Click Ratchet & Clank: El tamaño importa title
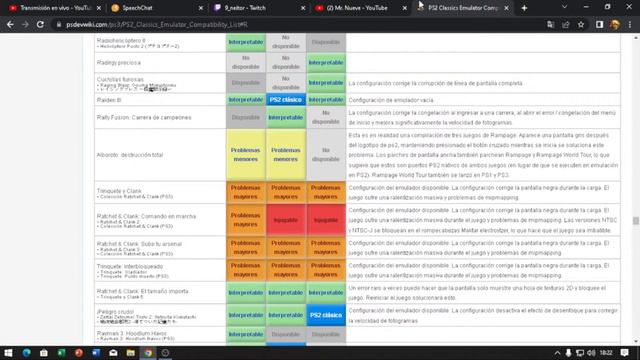Viewport: 640px width, 360px height. [x=142, y=291]
